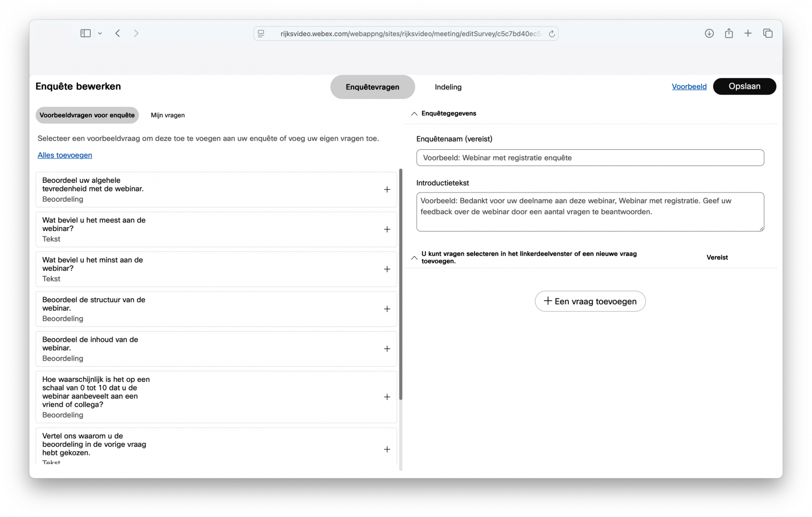The height and width of the screenshot is (517, 812).
Task: Add the 0-tot-10 aanbeveling question via plus
Action: [x=387, y=397]
